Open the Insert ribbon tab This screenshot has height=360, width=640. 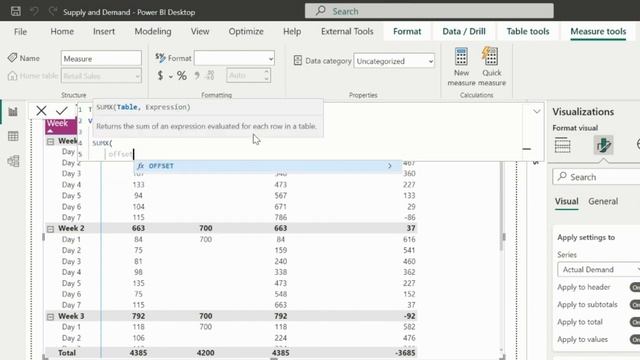[x=104, y=31]
